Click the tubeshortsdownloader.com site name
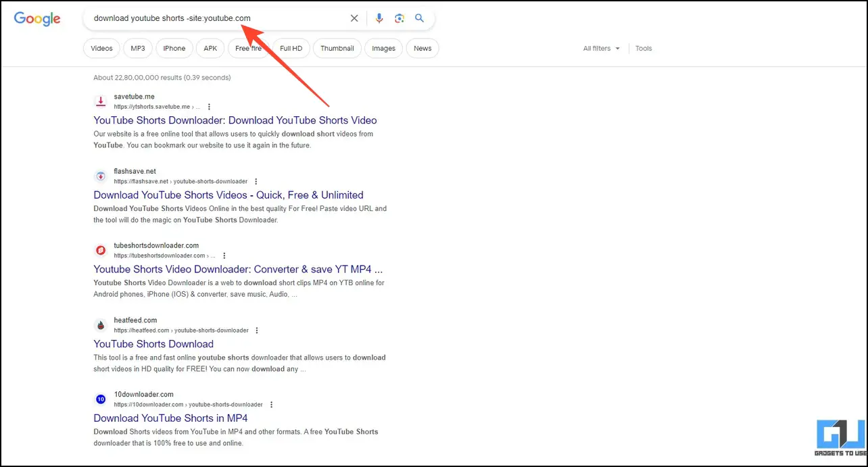868x467 pixels. (156, 245)
